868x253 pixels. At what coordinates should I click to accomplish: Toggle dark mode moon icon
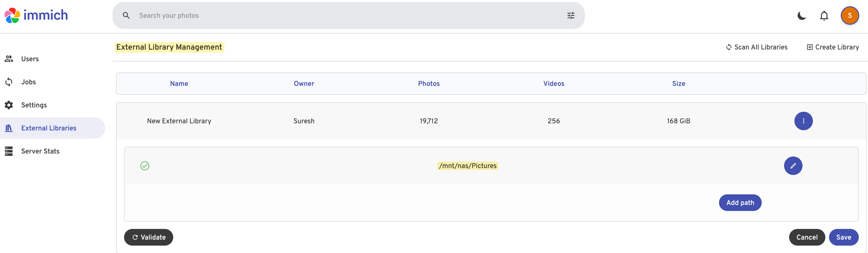pyautogui.click(x=801, y=16)
